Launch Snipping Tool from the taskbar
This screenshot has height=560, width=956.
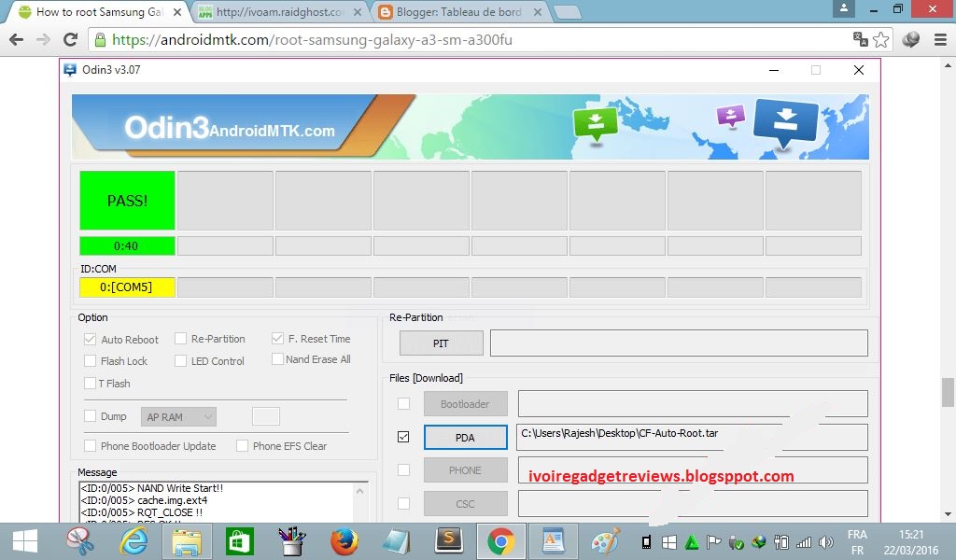pyautogui.click(x=80, y=541)
